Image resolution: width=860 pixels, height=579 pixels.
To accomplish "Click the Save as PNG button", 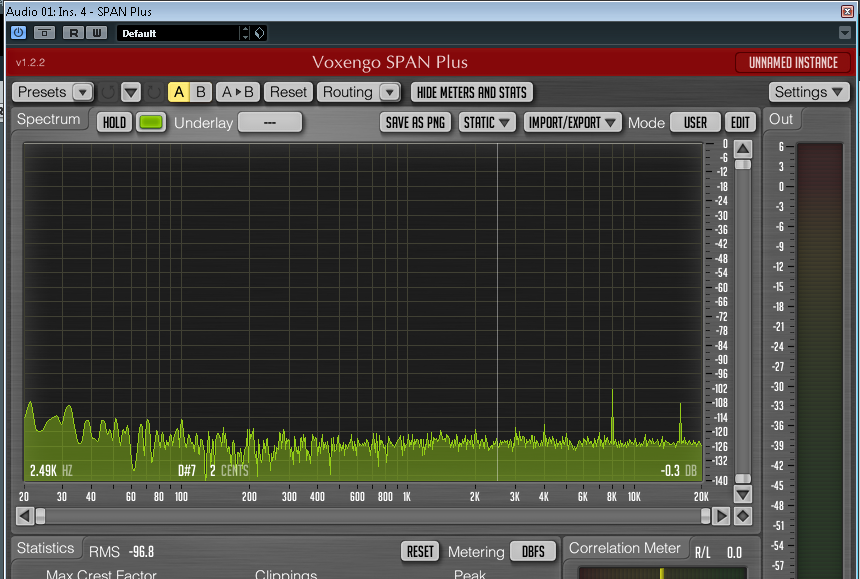I will pyautogui.click(x=416, y=123).
